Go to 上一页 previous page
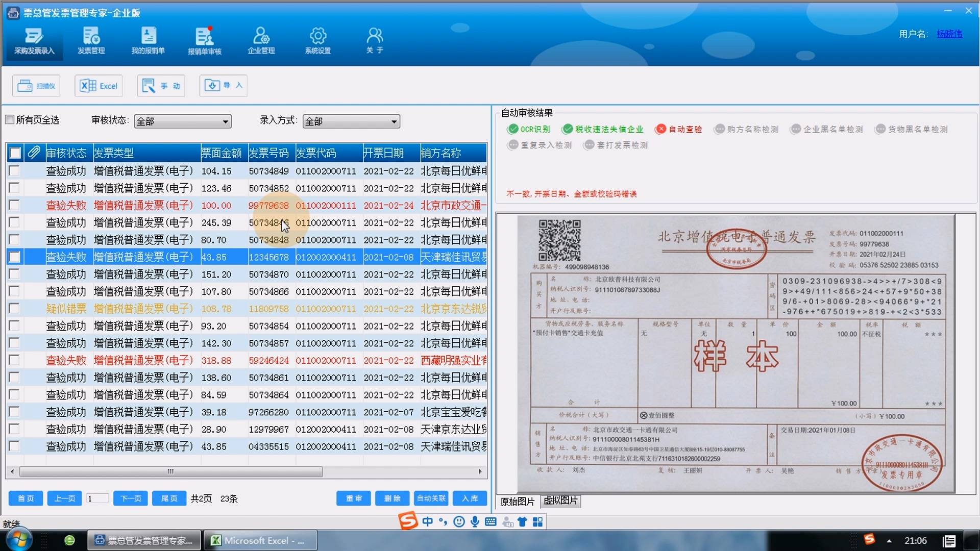This screenshot has width=980, height=551. coord(64,498)
